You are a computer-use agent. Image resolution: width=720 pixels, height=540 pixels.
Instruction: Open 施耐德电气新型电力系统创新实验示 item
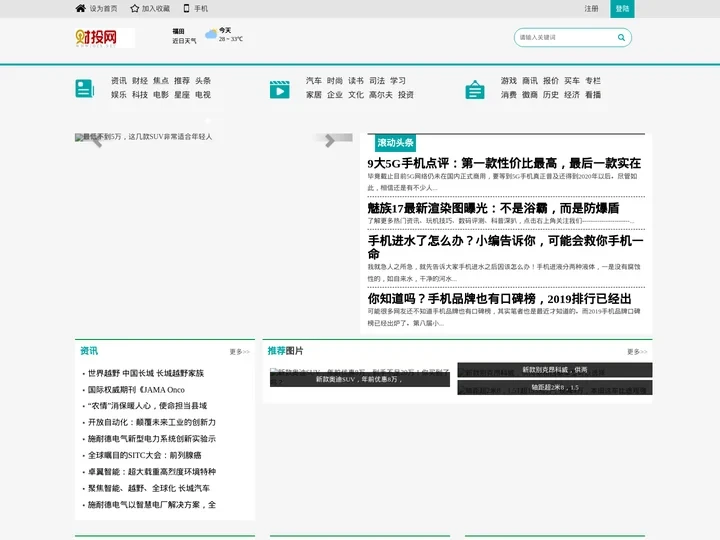pos(152,439)
